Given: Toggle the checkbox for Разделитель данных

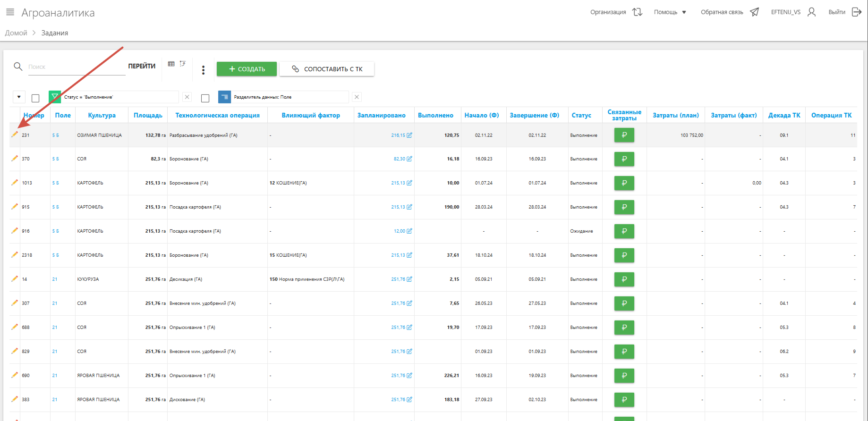Looking at the screenshot, I should [205, 98].
